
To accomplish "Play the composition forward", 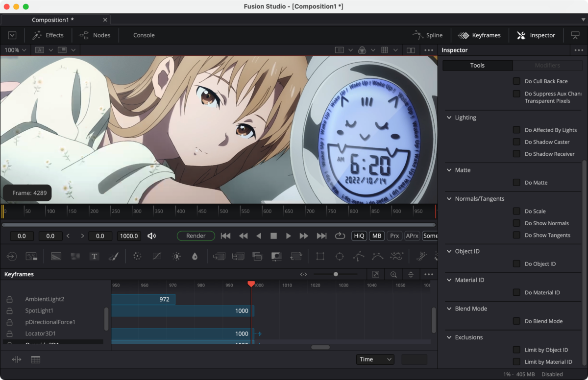I will tap(289, 236).
